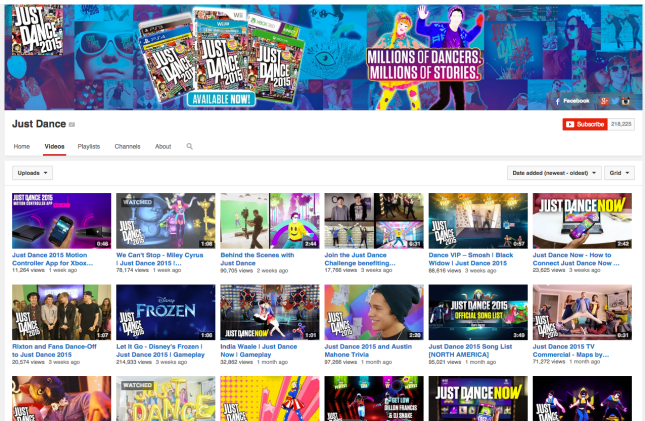Viewport: 645px width, 421px height.
Task: Open the Grid view dropdown
Action: 619,173
